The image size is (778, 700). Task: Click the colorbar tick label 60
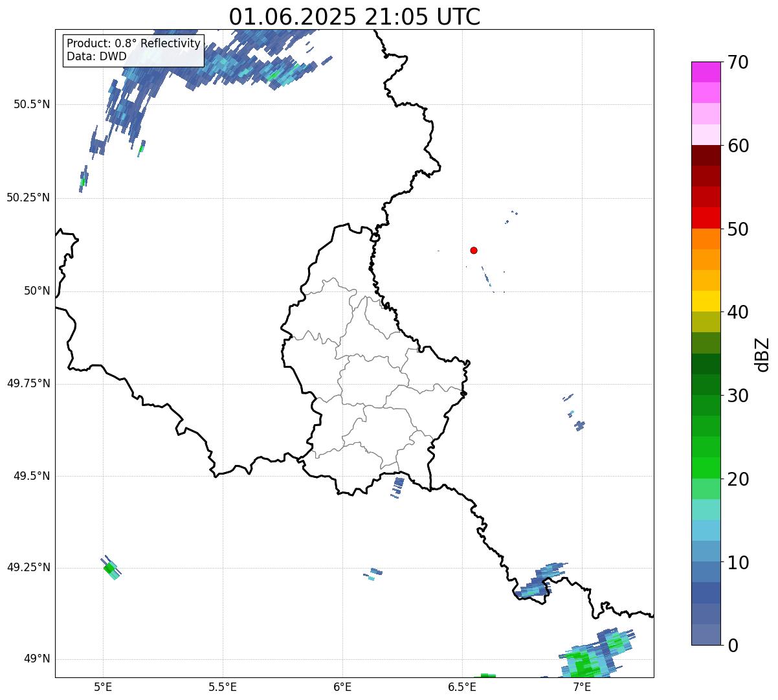pyautogui.click(x=738, y=146)
